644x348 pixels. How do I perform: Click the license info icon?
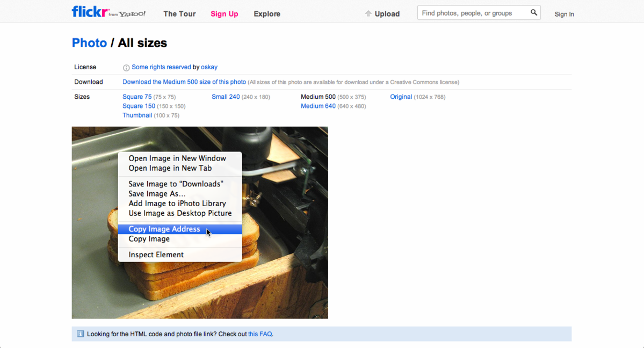126,68
